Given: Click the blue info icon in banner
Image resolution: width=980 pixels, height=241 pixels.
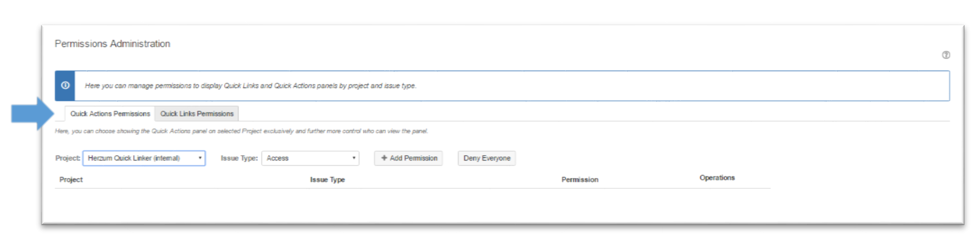Looking at the screenshot, I should pyautogui.click(x=65, y=86).
